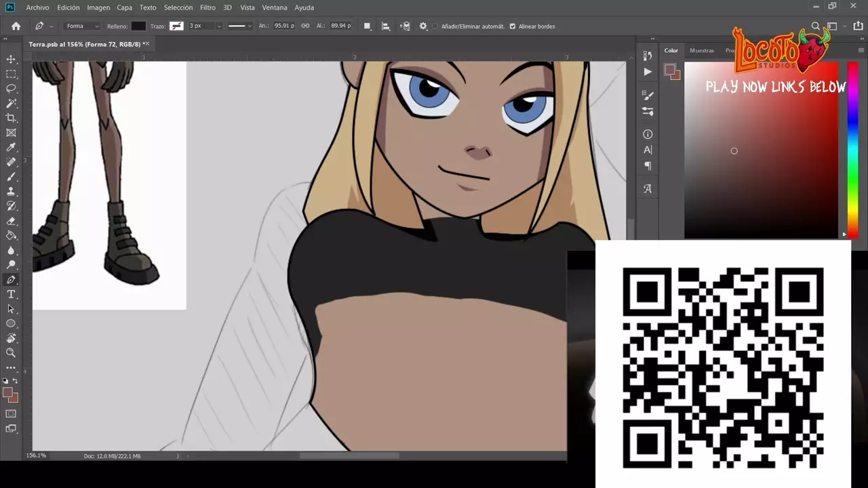Open the Forma mode dropdown
Screen dimensions: 868x488
pyautogui.click(x=82, y=26)
